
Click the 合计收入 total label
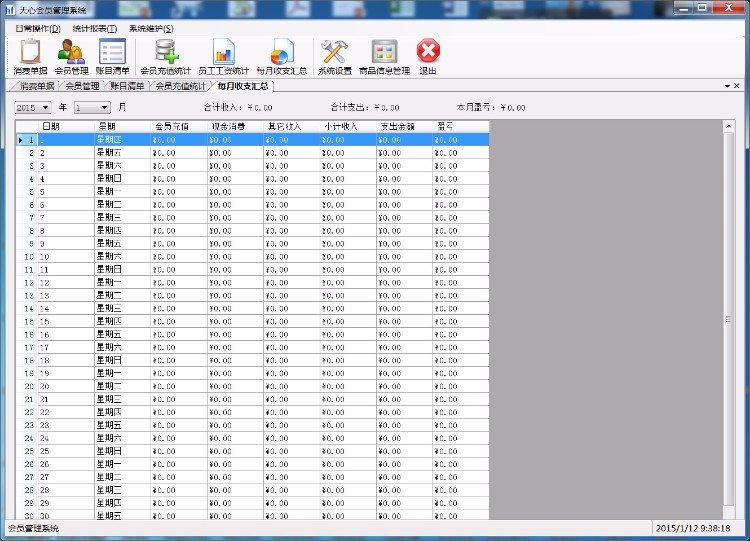238,108
